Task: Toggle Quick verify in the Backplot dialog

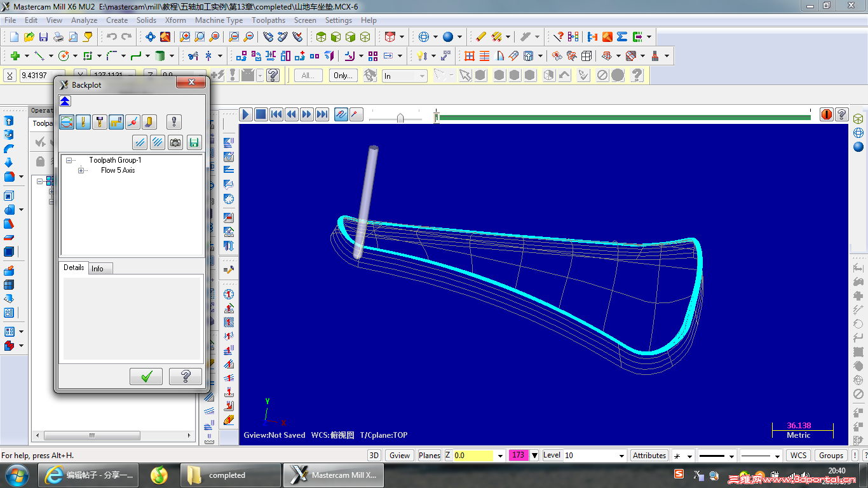Action: [149, 121]
